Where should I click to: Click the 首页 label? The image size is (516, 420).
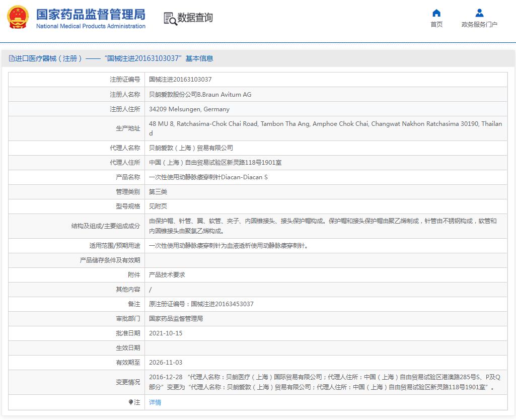[x=436, y=24]
